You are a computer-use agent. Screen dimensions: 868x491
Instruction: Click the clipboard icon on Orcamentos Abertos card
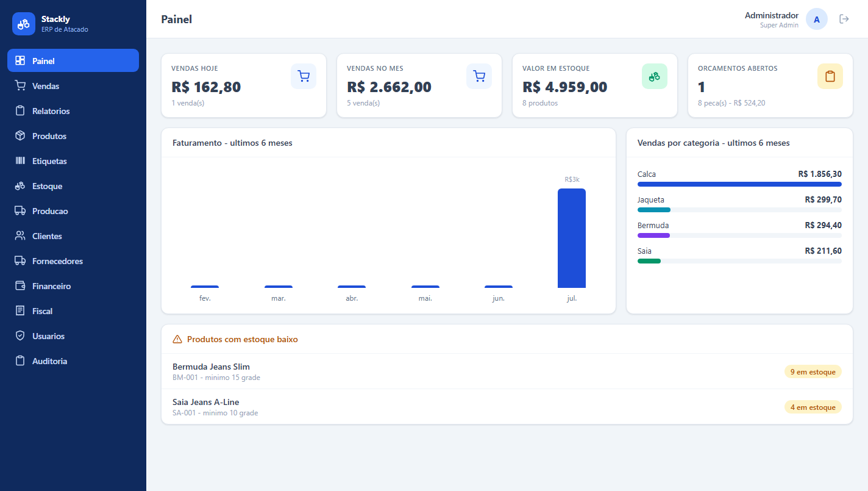(830, 76)
